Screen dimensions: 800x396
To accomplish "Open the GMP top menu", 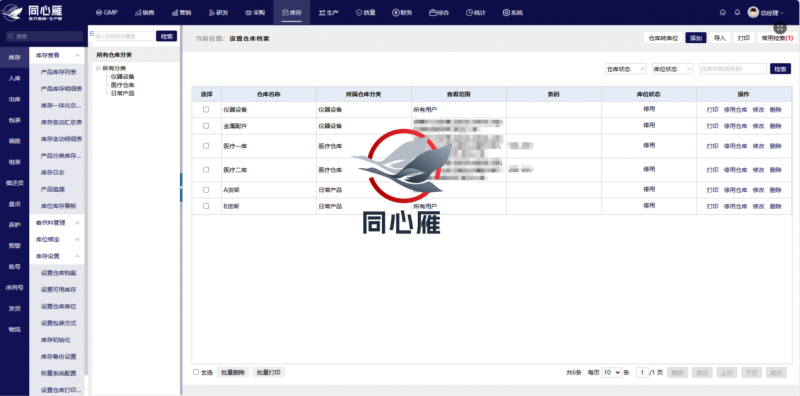I will tap(106, 12).
